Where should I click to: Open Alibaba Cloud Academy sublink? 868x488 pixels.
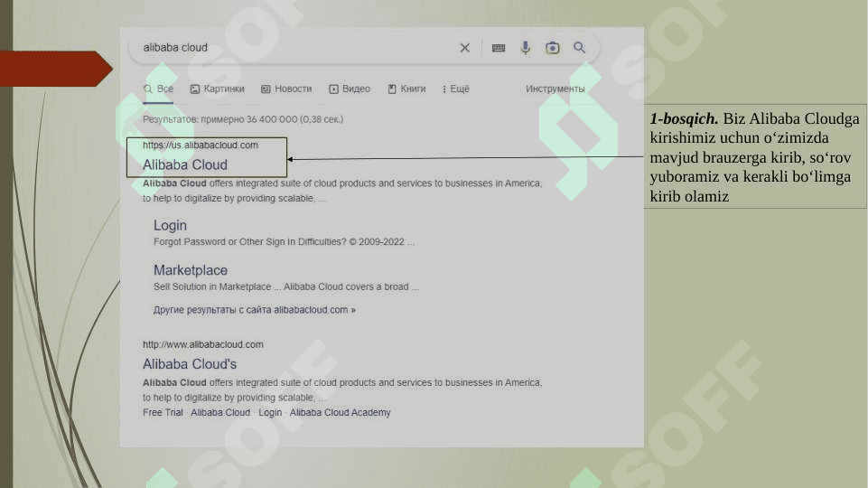point(340,413)
